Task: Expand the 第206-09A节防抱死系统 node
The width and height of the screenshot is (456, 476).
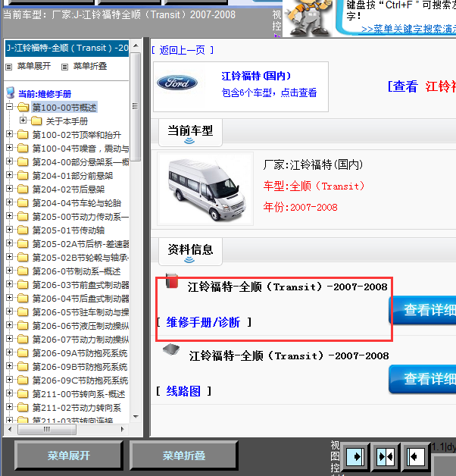Action: tap(9, 352)
